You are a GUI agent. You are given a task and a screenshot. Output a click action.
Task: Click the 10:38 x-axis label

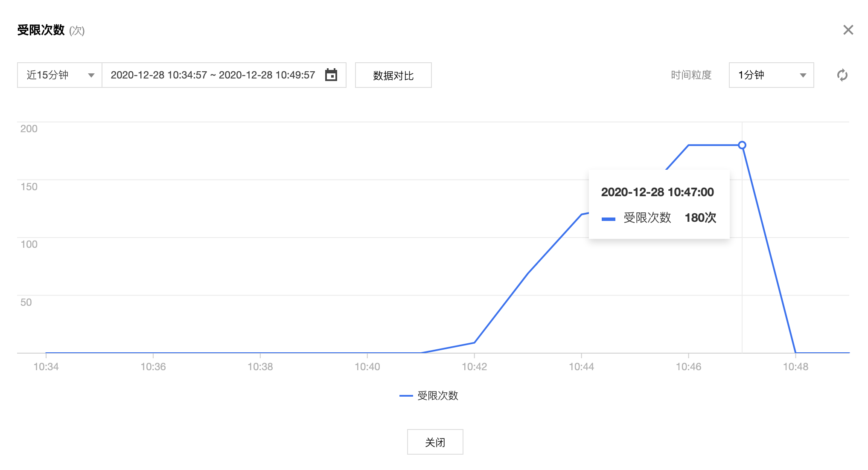260,367
